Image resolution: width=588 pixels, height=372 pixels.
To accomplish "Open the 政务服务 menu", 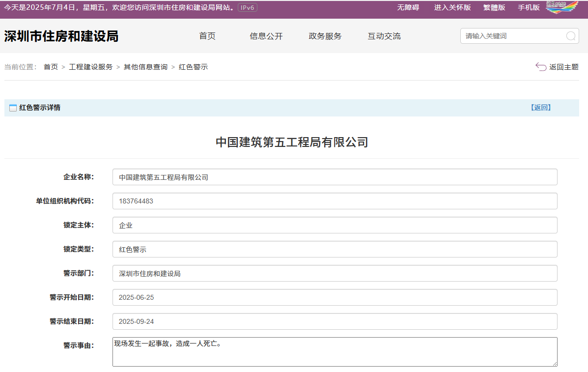I will coord(325,36).
